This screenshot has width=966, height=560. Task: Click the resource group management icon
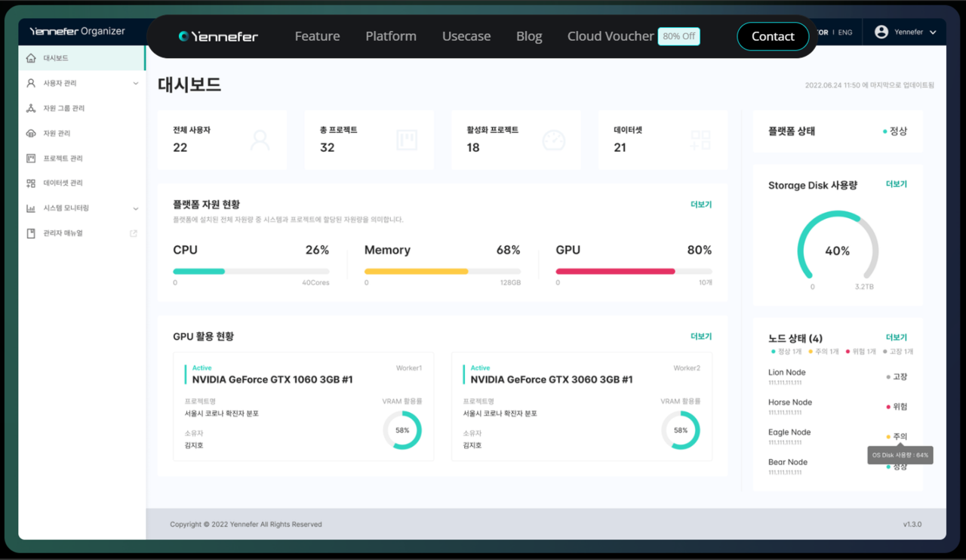pyautogui.click(x=31, y=109)
